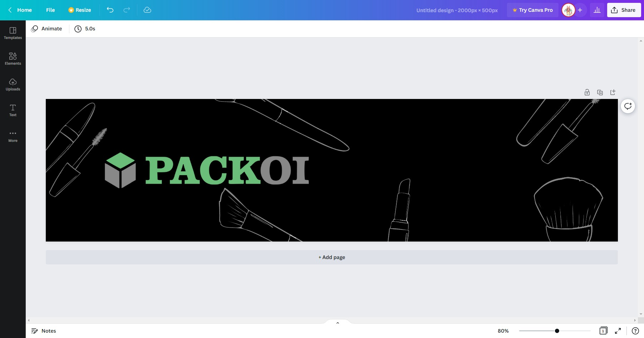This screenshot has width=644, height=338.
Task: Enter fullscreen present mode
Action: (618, 331)
